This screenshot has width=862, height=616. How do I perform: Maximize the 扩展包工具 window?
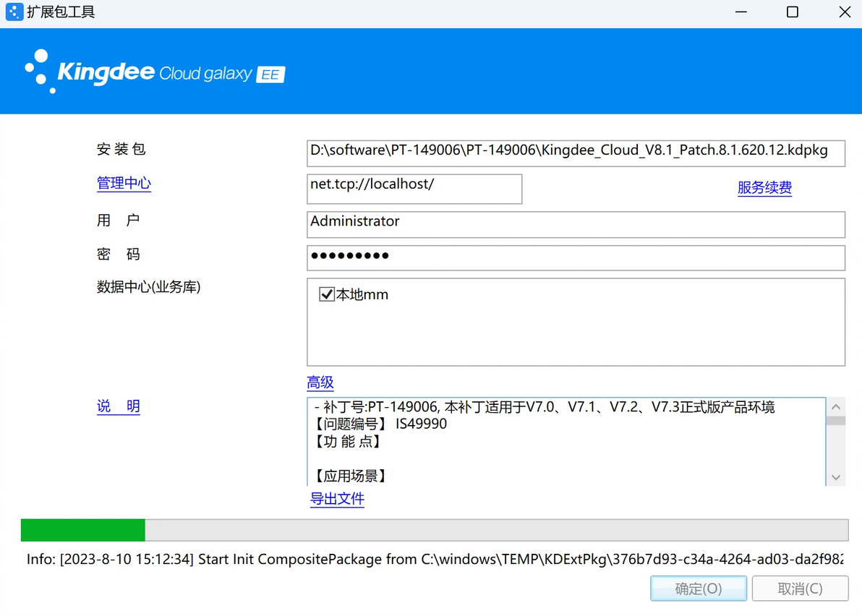coord(792,12)
